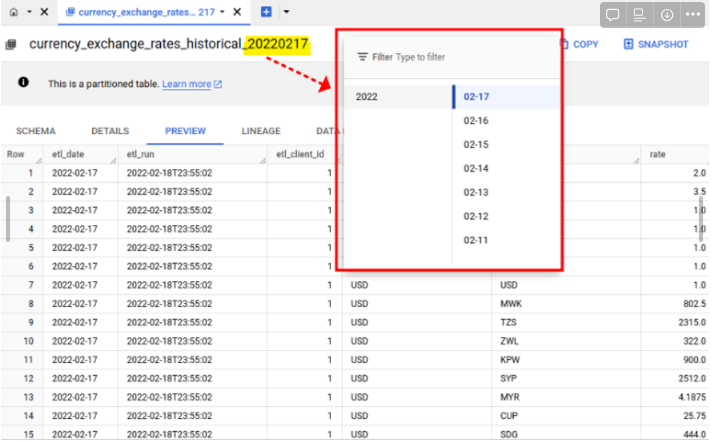Click the rate value 2315.0

click(x=692, y=322)
